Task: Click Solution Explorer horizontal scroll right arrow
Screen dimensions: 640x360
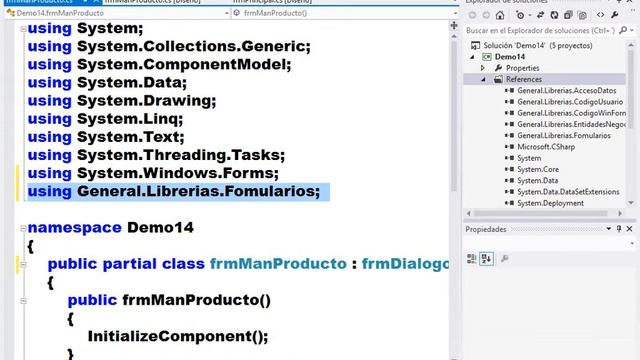Action: [x=620, y=213]
